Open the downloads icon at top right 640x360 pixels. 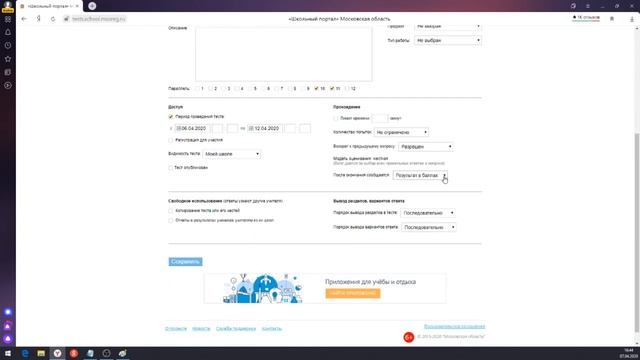632,19
